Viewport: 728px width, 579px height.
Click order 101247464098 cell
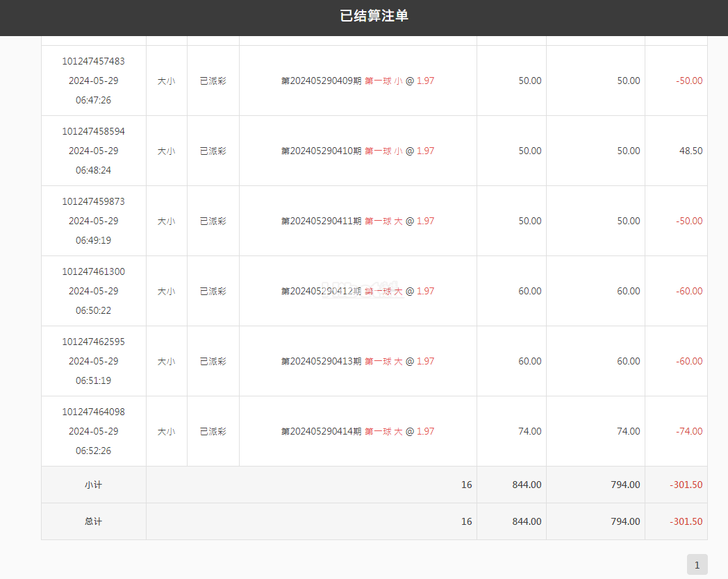tap(94, 431)
